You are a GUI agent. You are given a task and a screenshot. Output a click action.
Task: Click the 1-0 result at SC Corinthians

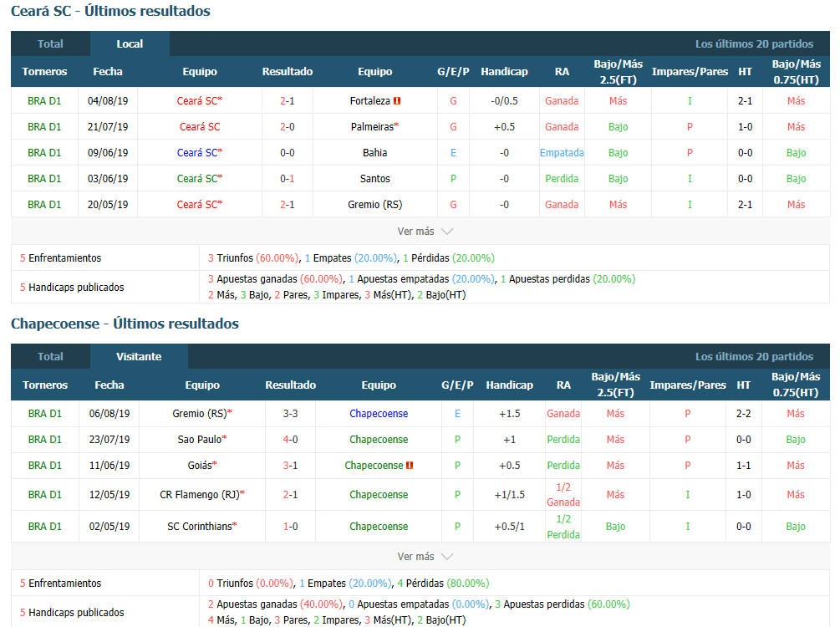(290, 526)
